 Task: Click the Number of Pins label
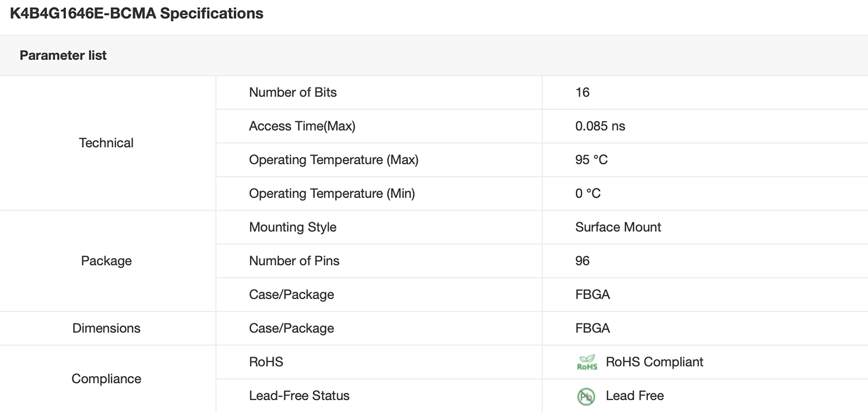[294, 261]
